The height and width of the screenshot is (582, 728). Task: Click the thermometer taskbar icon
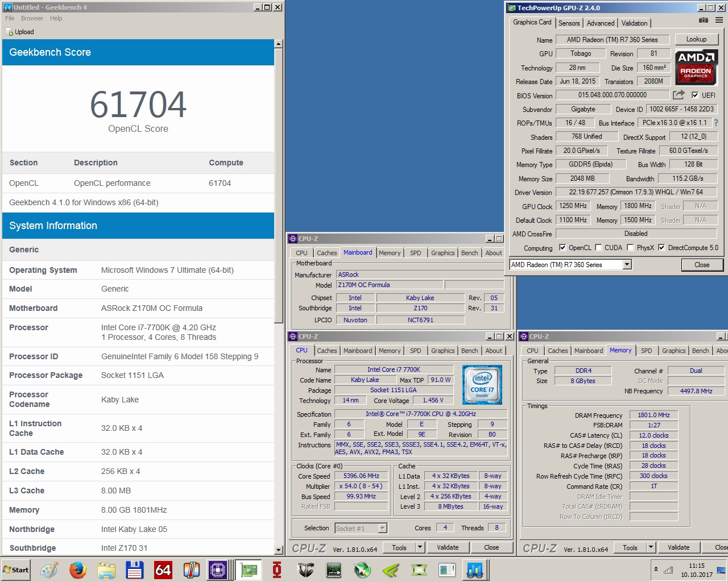[x=191, y=570]
